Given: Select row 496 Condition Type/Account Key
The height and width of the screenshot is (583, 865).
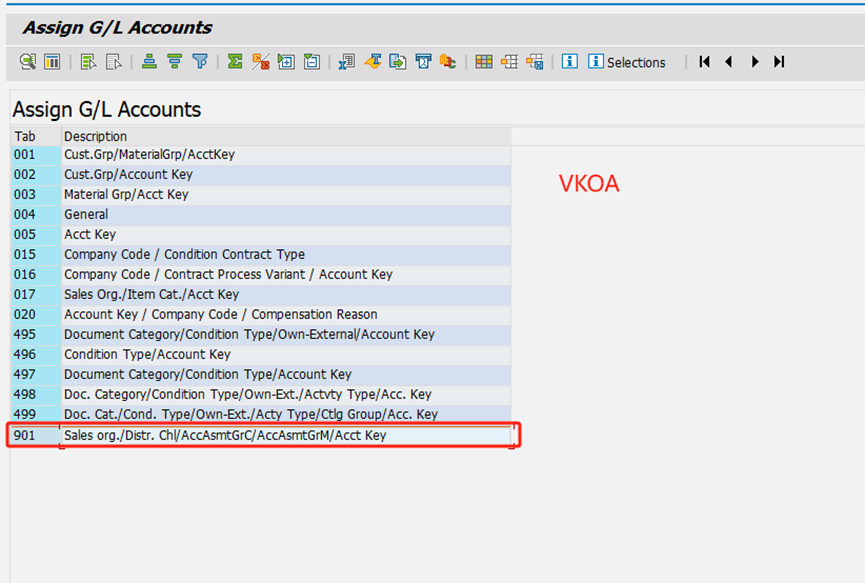Looking at the screenshot, I should click(147, 355).
